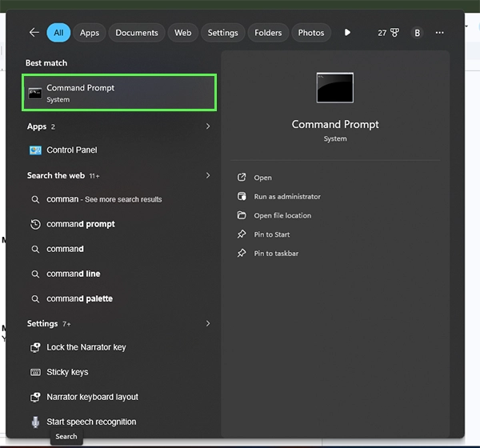Switch to the Folders filter tab

coord(268,33)
